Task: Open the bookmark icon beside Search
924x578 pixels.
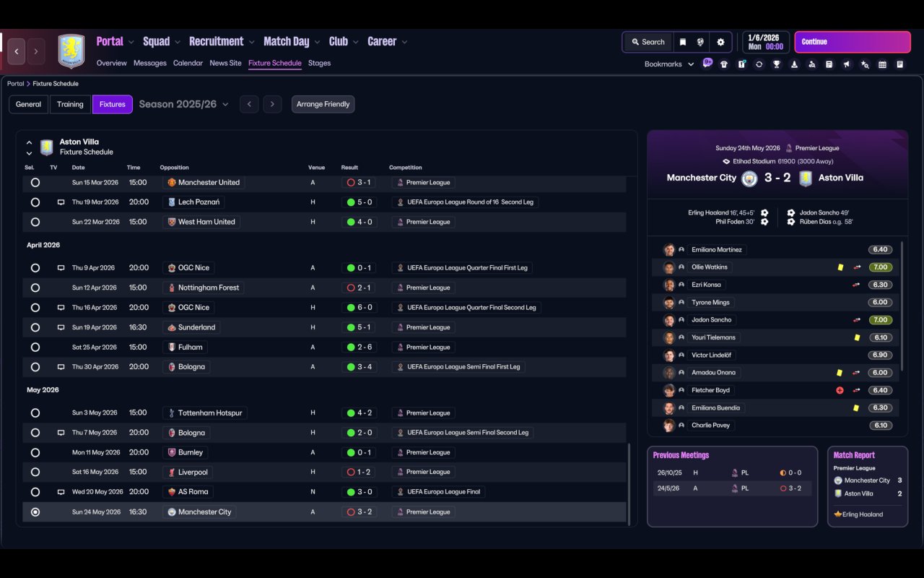Action: [x=682, y=42]
